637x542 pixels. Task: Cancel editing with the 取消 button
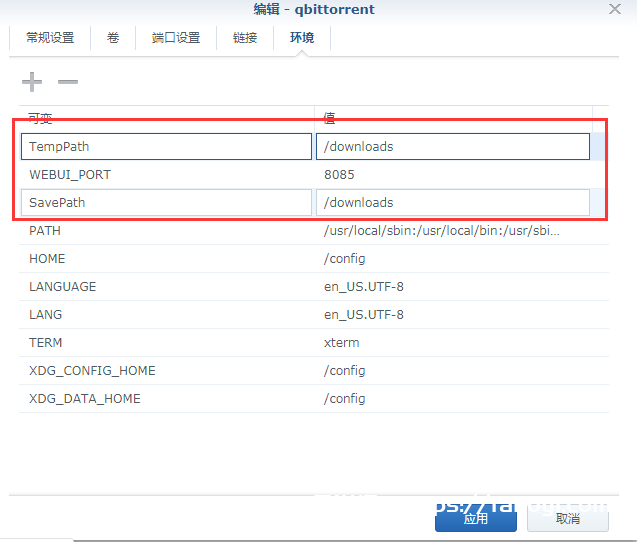pyautogui.click(x=568, y=518)
